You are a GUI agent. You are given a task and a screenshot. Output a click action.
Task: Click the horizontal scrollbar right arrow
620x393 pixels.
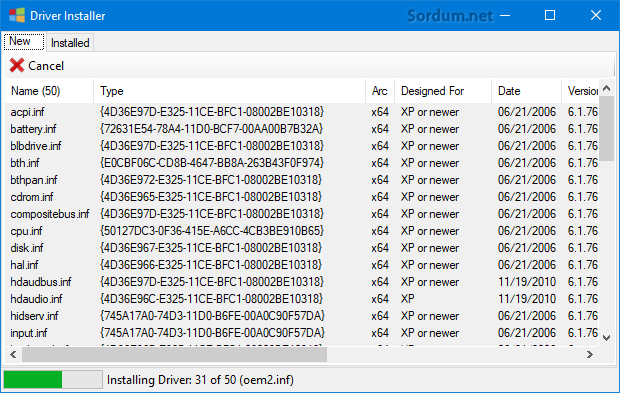(x=590, y=354)
